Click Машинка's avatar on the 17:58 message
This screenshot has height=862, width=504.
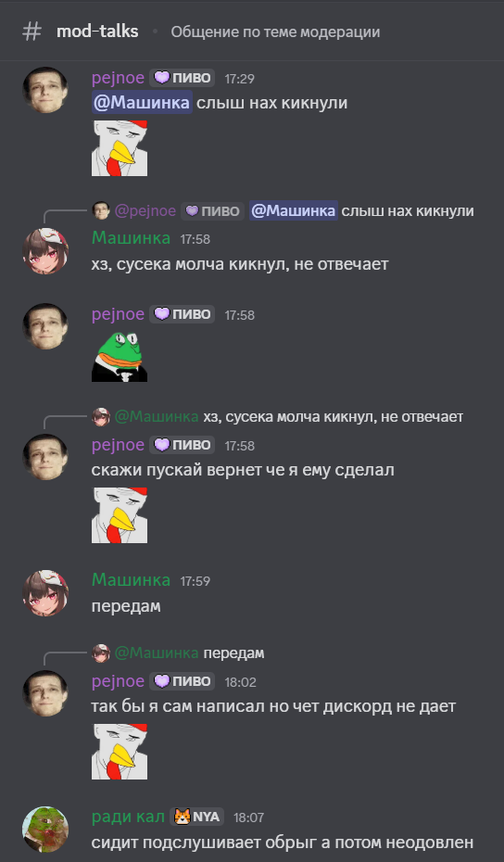45,250
